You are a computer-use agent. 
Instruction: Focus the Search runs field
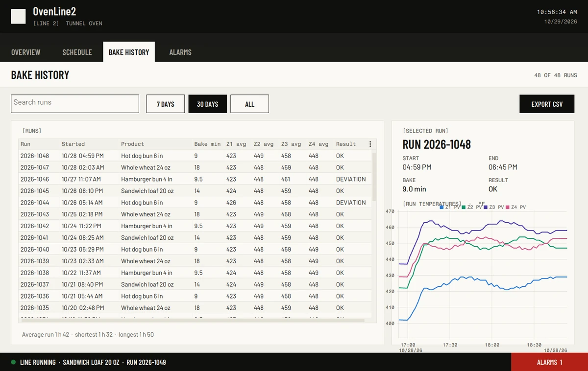75,104
